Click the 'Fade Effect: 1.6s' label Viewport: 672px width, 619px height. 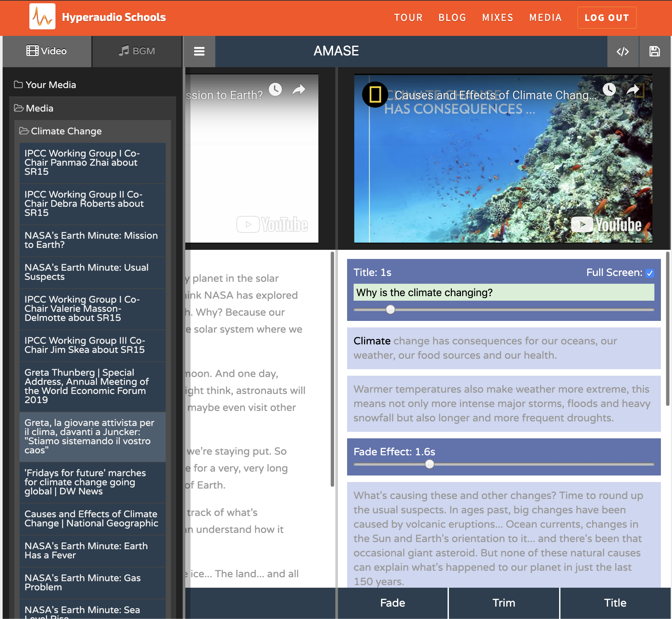[x=394, y=452]
